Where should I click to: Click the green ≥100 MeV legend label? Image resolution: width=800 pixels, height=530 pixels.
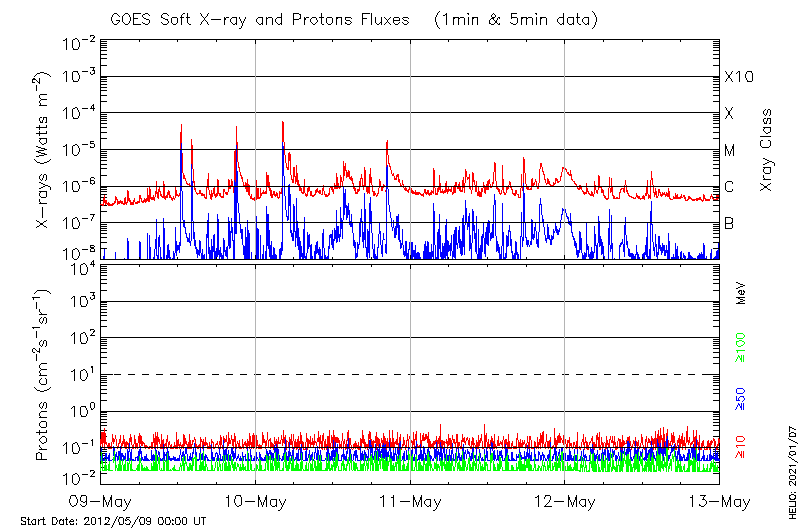[x=742, y=347]
